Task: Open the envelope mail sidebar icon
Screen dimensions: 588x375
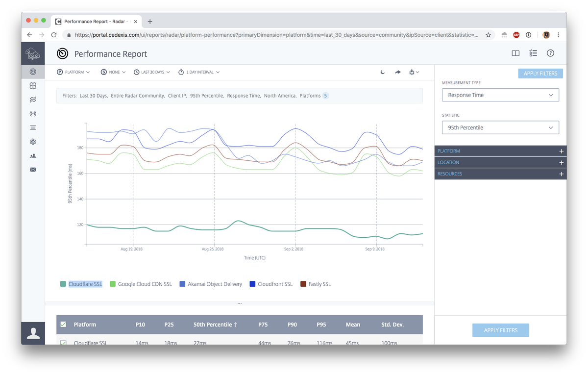Action: [x=33, y=170]
